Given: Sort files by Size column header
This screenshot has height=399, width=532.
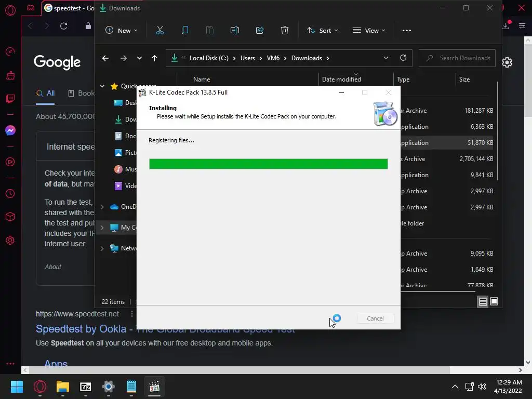Looking at the screenshot, I should (x=464, y=79).
